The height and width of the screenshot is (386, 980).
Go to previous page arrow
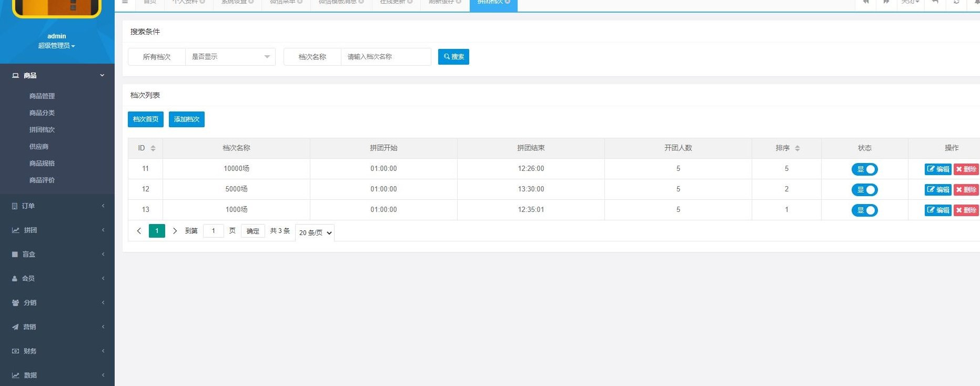click(139, 231)
